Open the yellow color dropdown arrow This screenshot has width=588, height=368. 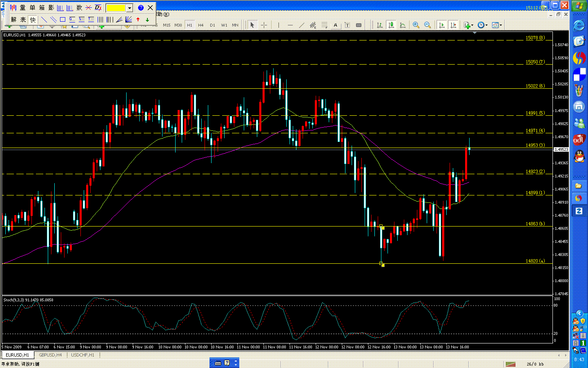tap(129, 8)
